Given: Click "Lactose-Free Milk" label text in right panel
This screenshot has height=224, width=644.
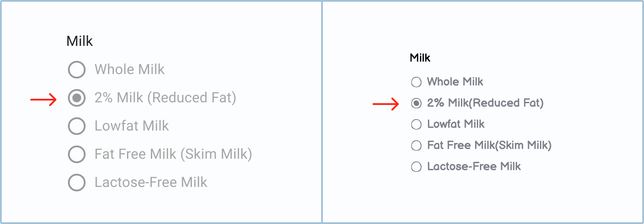Looking at the screenshot, I should pyautogui.click(x=474, y=167).
